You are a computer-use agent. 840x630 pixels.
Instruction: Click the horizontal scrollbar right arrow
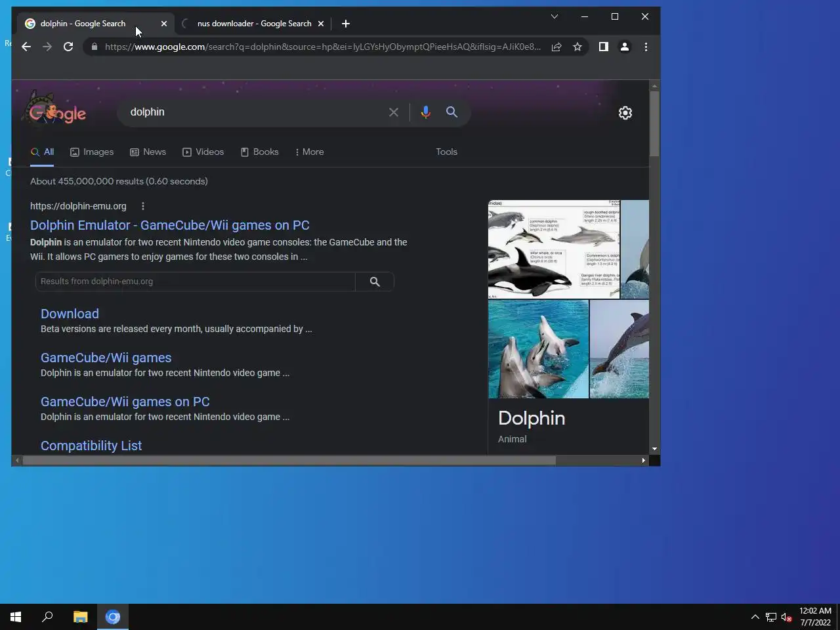pos(643,461)
